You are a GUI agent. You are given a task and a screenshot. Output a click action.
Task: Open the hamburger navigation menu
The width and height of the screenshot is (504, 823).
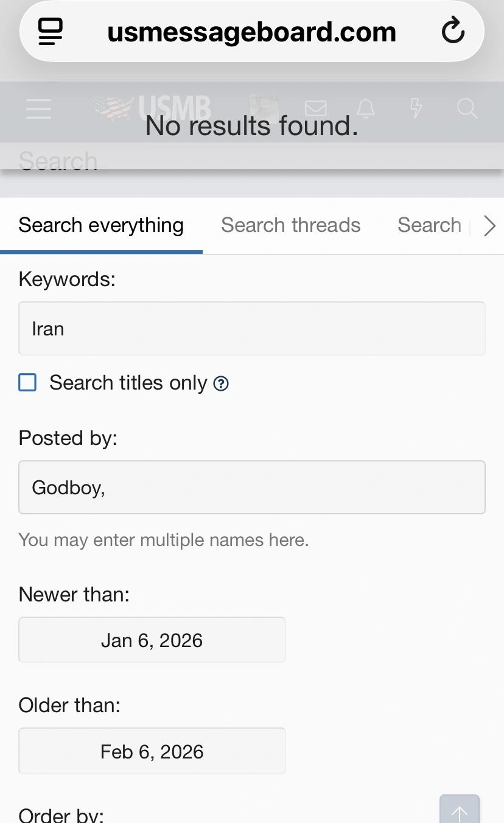pyautogui.click(x=38, y=110)
